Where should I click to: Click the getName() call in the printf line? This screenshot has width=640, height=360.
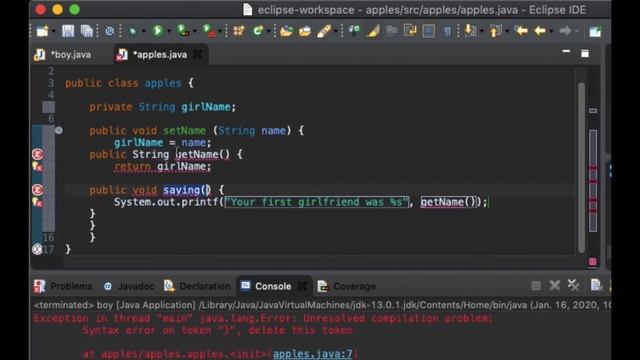point(448,202)
